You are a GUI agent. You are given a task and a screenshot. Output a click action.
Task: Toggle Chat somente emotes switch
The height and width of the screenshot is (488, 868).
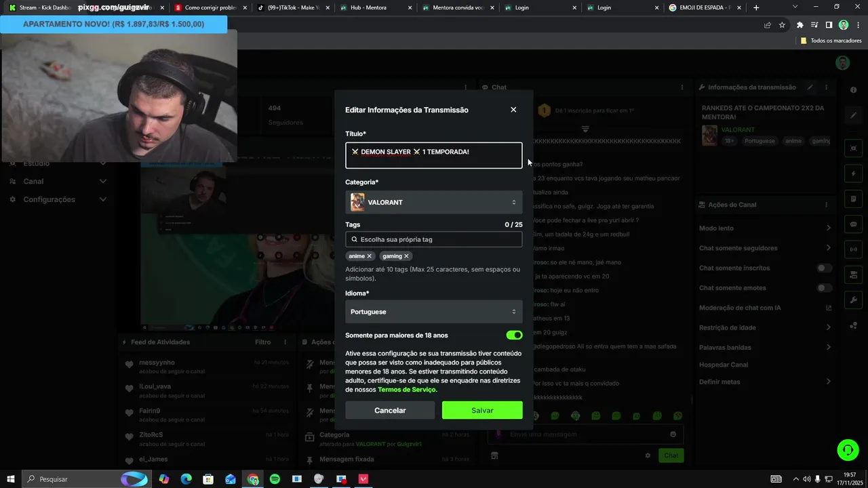pyautogui.click(x=824, y=288)
